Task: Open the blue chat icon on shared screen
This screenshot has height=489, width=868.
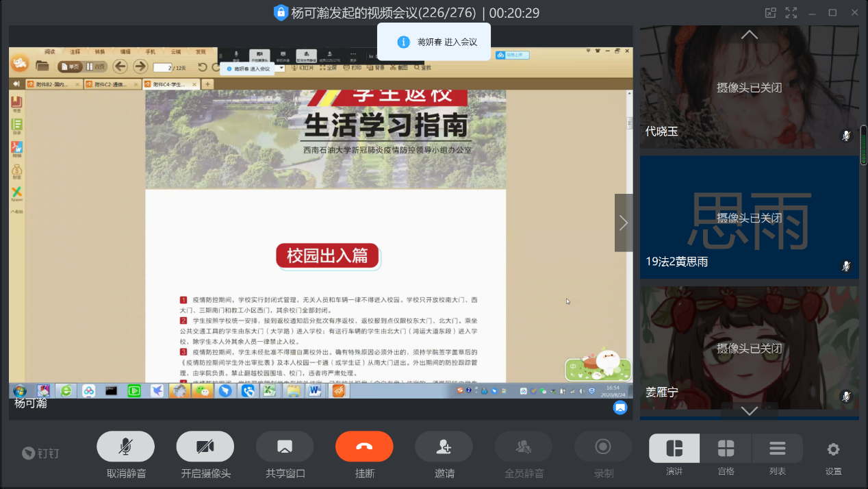Action: point(620,407)
